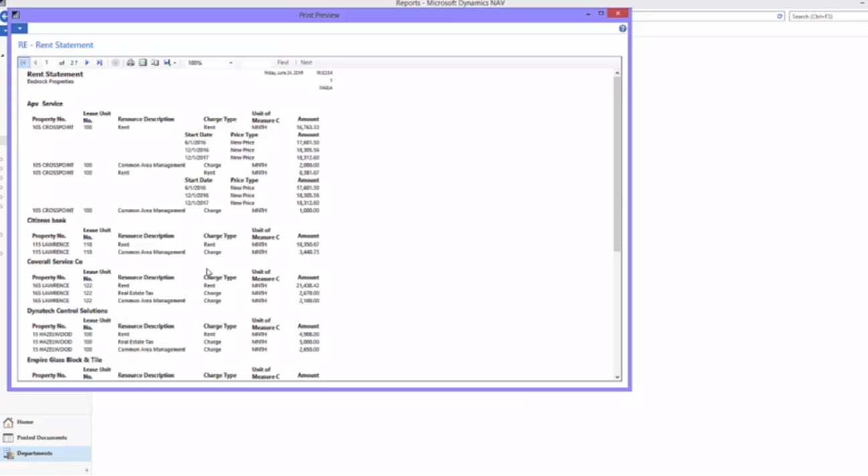Click scroll up arrow of report
The width and height of the screenshot is (868, 476).
(617, 73)
